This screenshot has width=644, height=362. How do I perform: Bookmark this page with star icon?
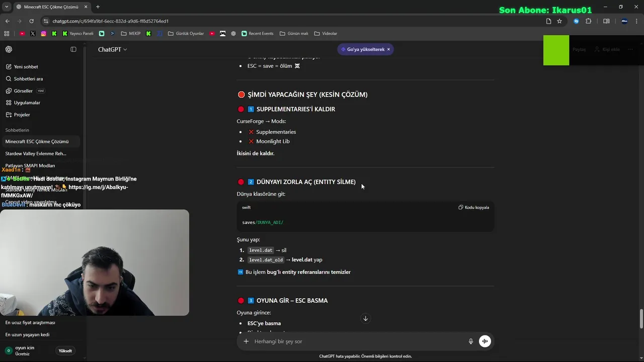559,21
